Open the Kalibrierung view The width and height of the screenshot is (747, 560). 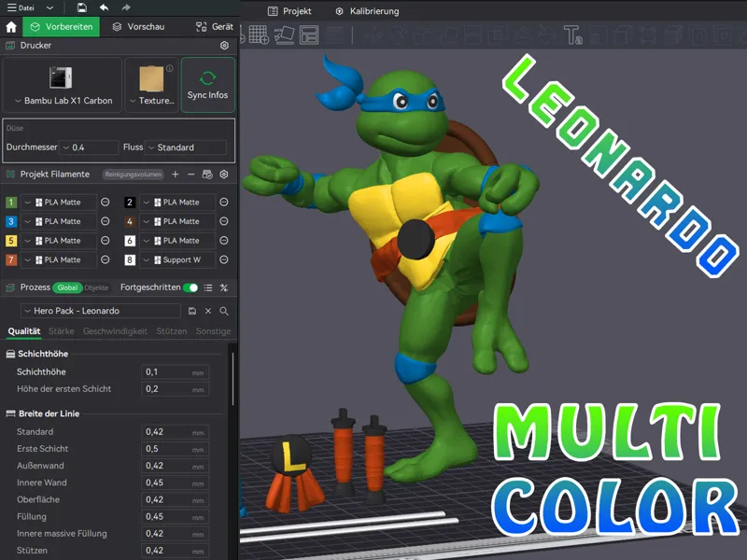tap(367, 11)
